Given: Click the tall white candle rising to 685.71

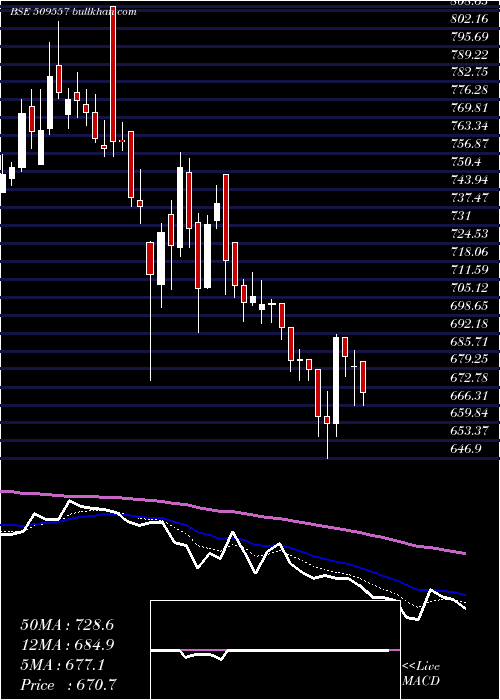Looking at the screenshot, I should click(x=336, y=380).
